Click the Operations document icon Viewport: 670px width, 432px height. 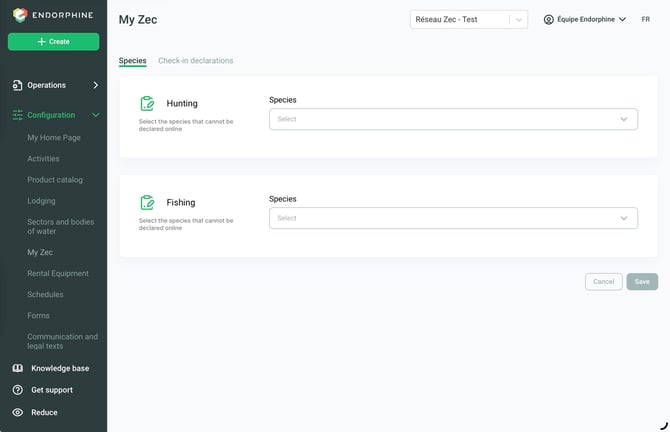point(17,85)
